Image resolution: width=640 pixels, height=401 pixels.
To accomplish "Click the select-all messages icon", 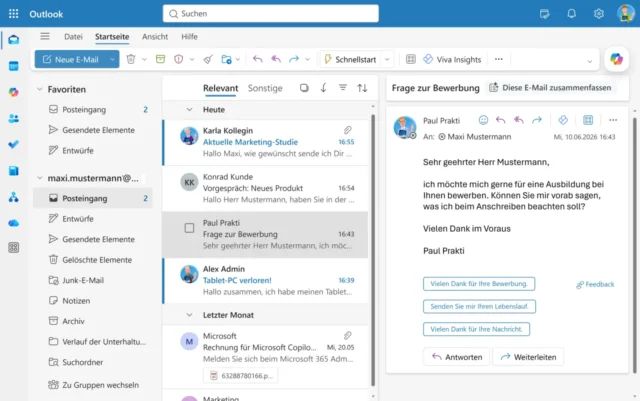I will point(304,88).
